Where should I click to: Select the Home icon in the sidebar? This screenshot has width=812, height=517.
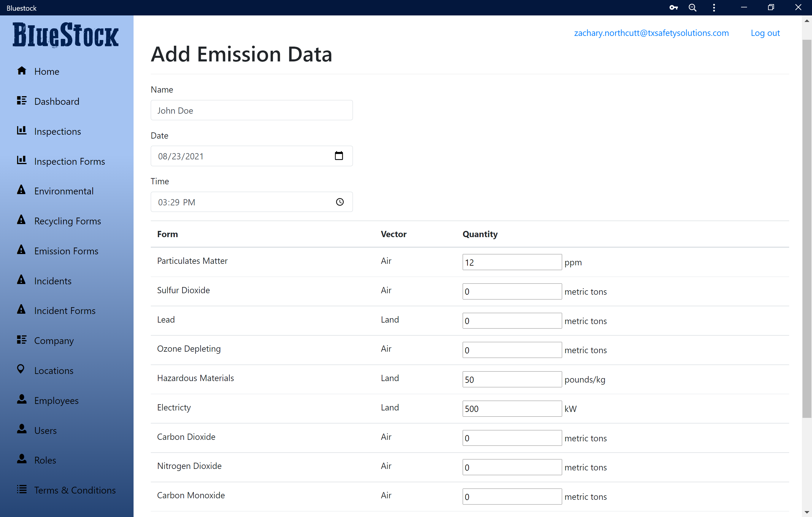pos(22,71)
